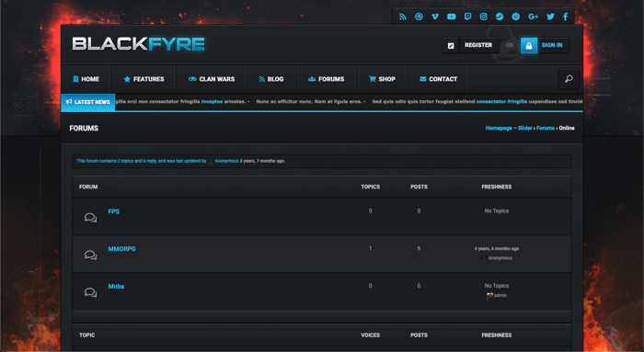Open the Features menu item
The width and height of the screenshot is (644, 352).
point(144,79)
